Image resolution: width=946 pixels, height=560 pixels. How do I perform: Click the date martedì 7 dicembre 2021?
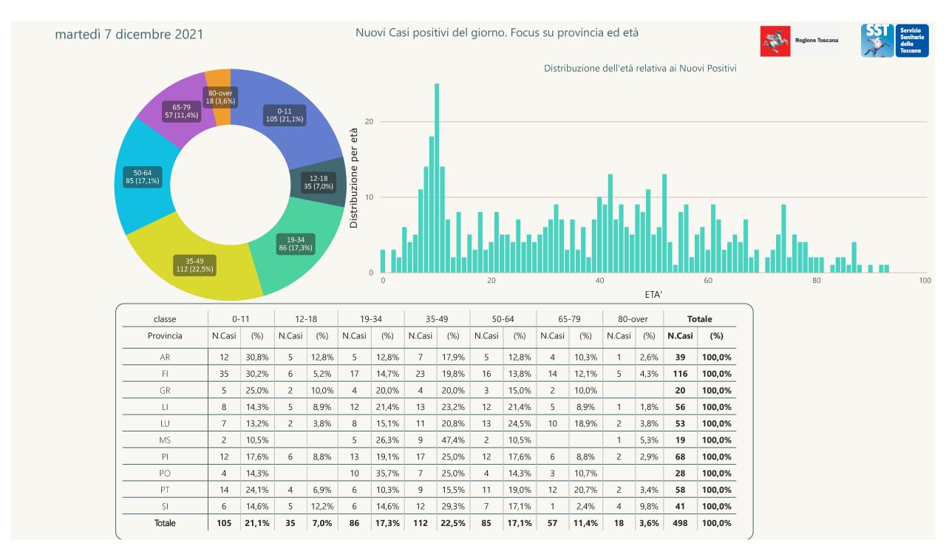click(129, 35)
